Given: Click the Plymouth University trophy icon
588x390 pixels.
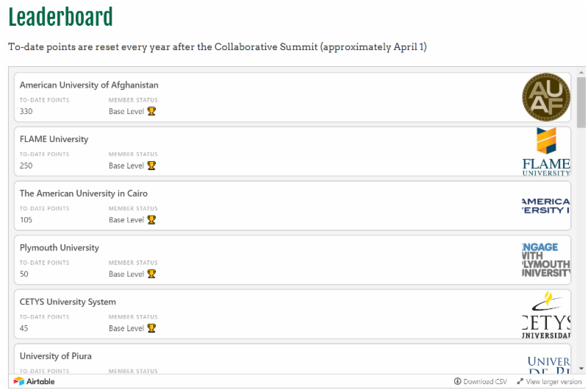Looking at the screenshot, I should (x=151, y=274).
